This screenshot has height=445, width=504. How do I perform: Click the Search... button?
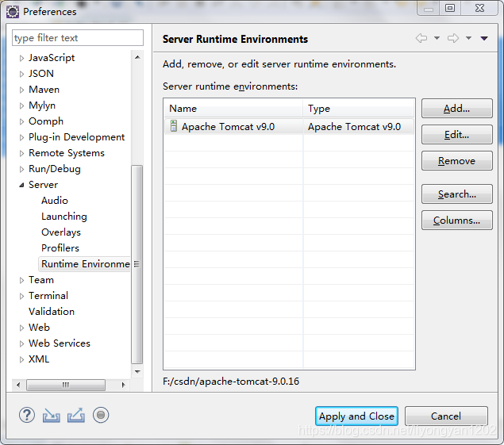[x=456, y=194]
